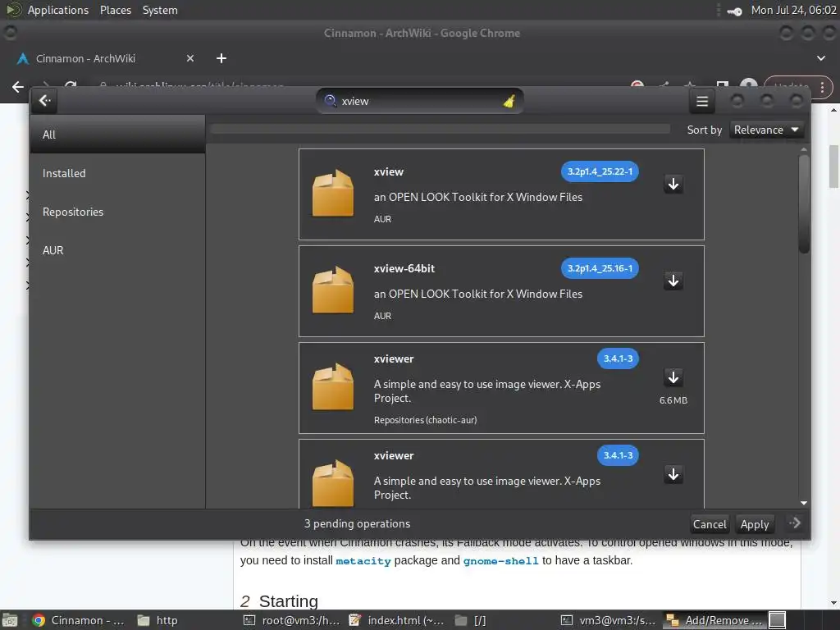840x630 pixels.
Task: Open the Applications menu
Action: [58, 10]
